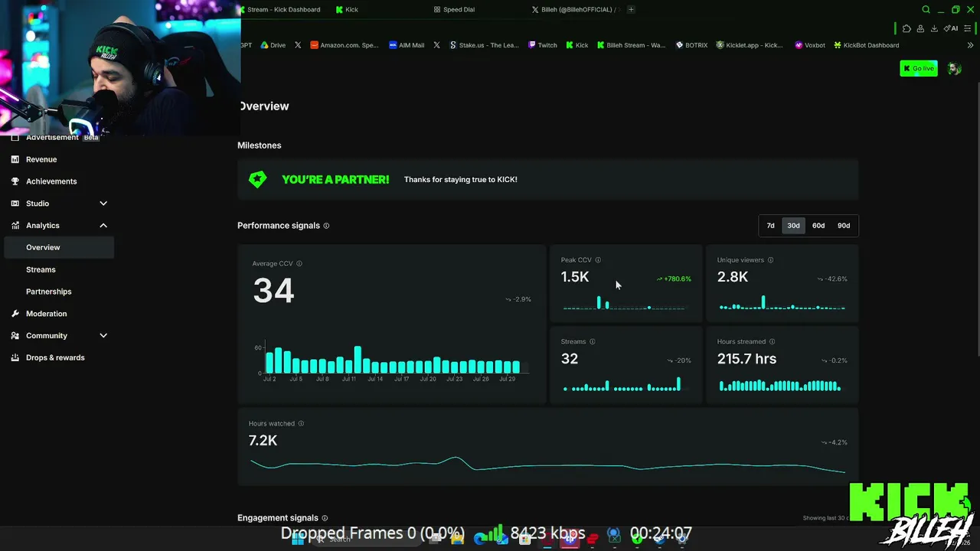
Task: Open the BOTRIX bookmark
Action: coord(691,45)
